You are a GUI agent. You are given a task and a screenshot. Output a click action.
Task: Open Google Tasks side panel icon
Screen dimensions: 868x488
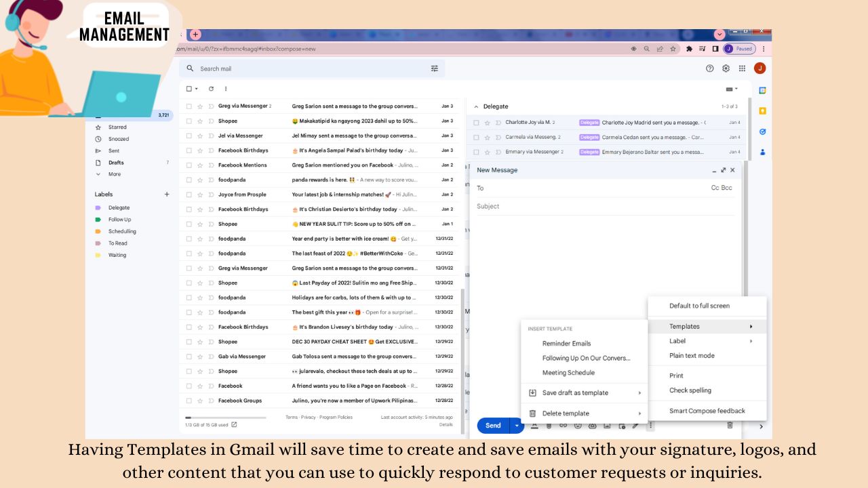(x=762, y=131)
